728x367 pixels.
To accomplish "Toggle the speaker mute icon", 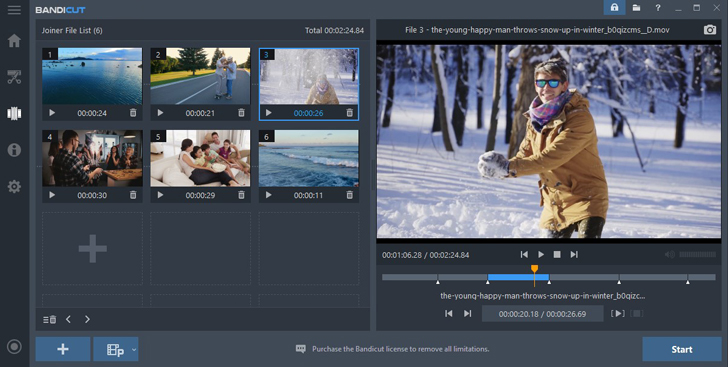I will [x=670, y=254].
